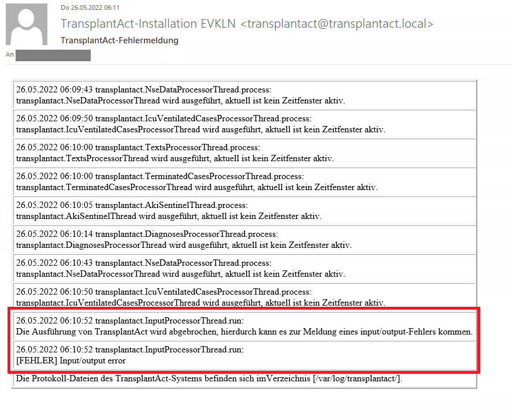This screenshot has width=512, height=420.
Task: Click the received date Do 26.05.2022 06:11
Action: (90, 8)
